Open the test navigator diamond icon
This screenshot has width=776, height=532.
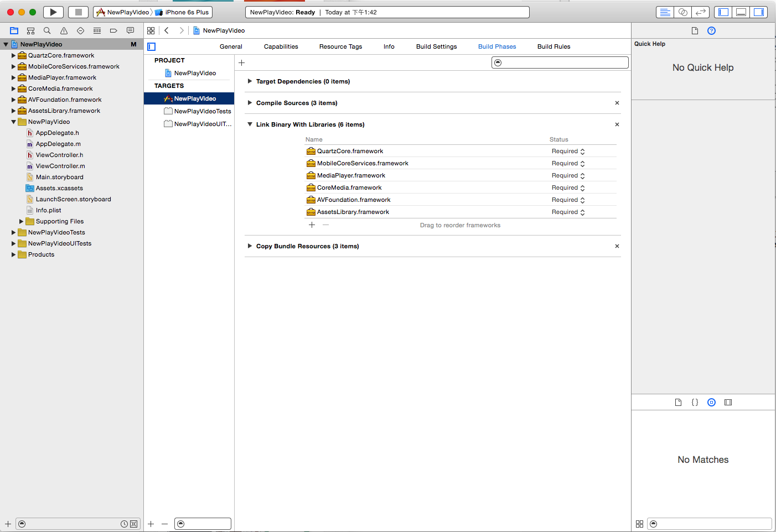(x=80, y=30)
